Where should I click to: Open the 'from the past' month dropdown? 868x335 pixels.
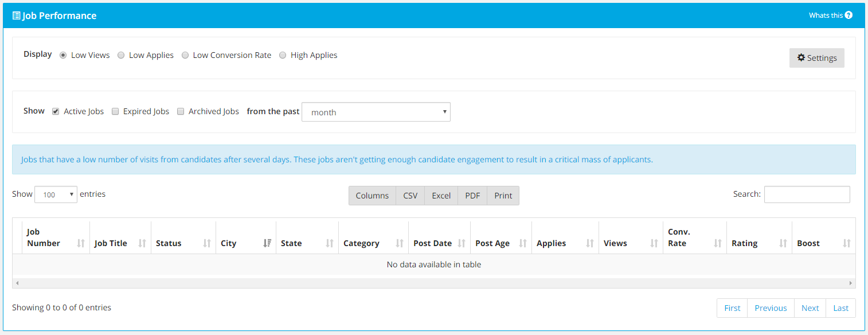(376, 112)
